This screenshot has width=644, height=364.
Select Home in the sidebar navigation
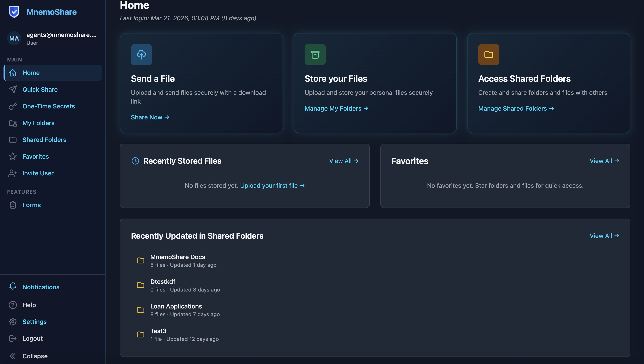[x=31, y=73]
